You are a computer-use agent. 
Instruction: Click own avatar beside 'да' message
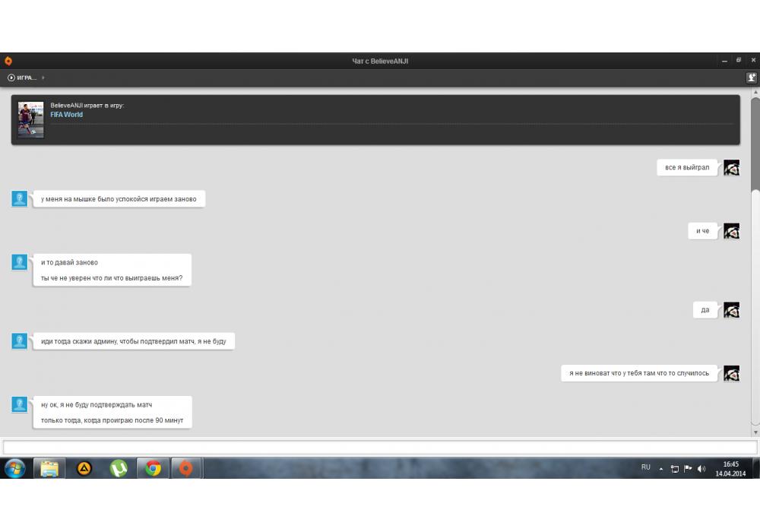[x=731, y=310]
